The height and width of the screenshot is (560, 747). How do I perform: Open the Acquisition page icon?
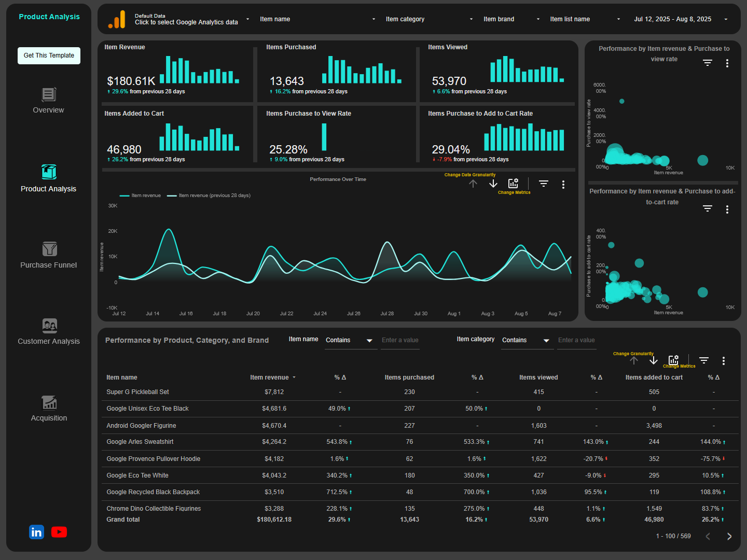click(49, 402)
